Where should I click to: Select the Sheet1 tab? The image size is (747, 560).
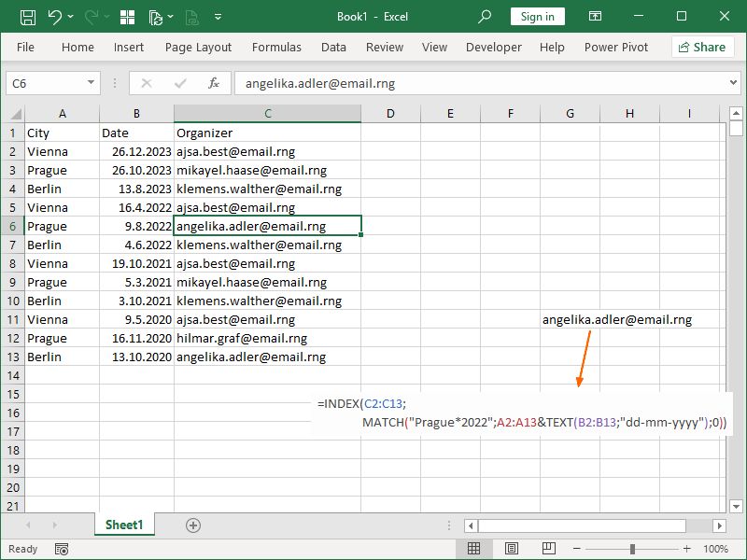(x=124, y=525)
